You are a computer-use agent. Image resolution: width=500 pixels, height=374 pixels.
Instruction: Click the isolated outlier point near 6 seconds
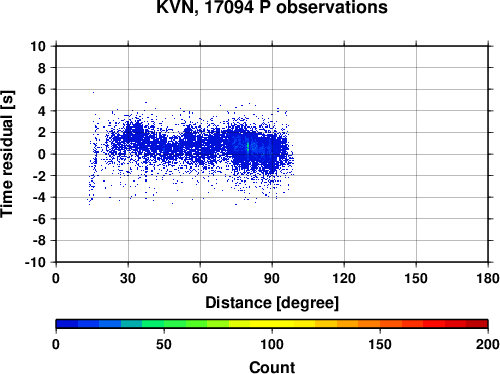93,92
